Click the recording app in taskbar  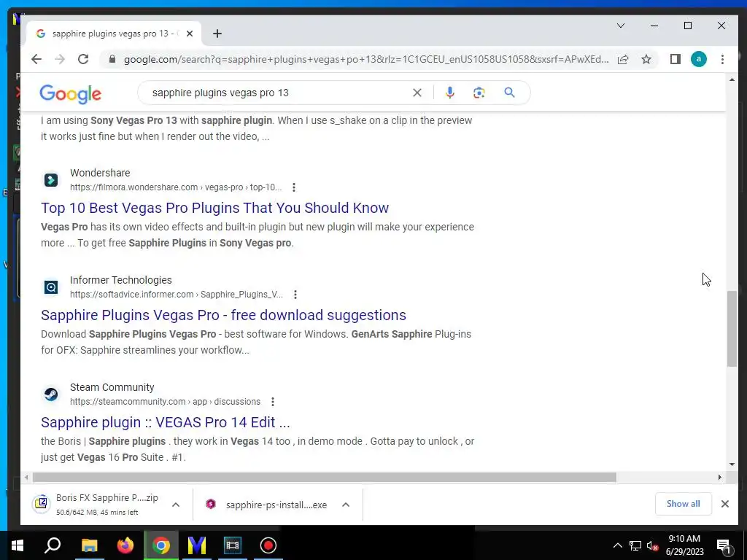268,545
